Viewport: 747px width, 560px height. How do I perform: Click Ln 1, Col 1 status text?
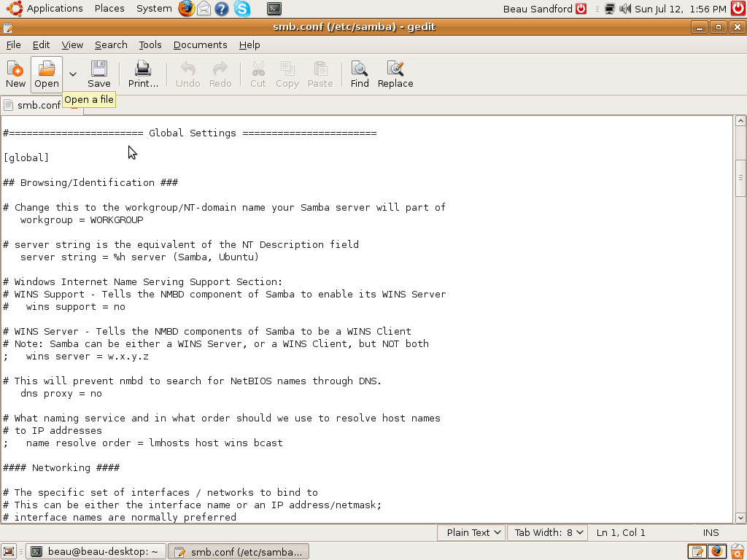(621, 532)
